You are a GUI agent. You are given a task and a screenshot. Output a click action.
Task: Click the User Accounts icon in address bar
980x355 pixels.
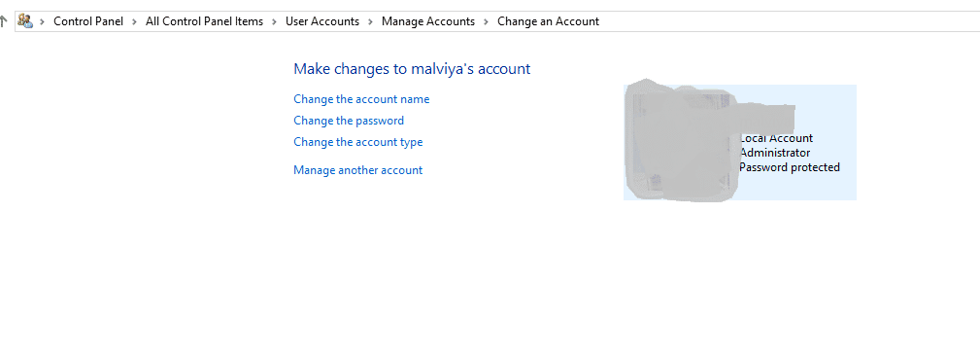pyautogui.click(x=25, y=21)
